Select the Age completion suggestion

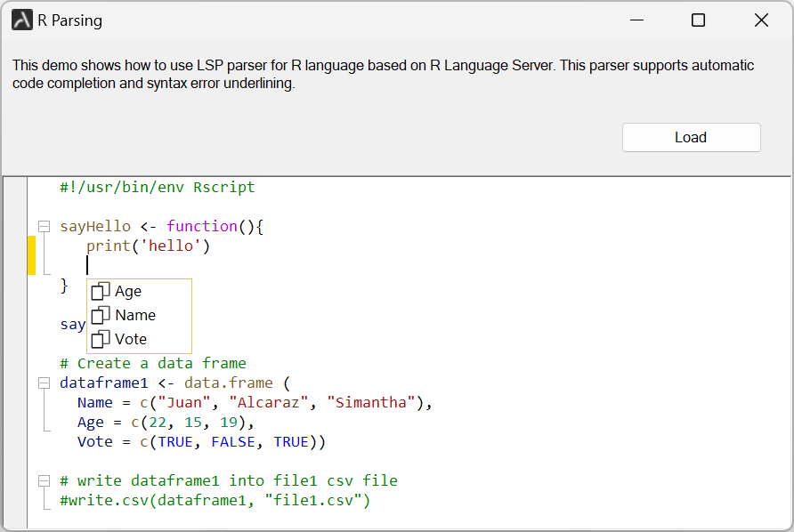[x=139, y=292]
